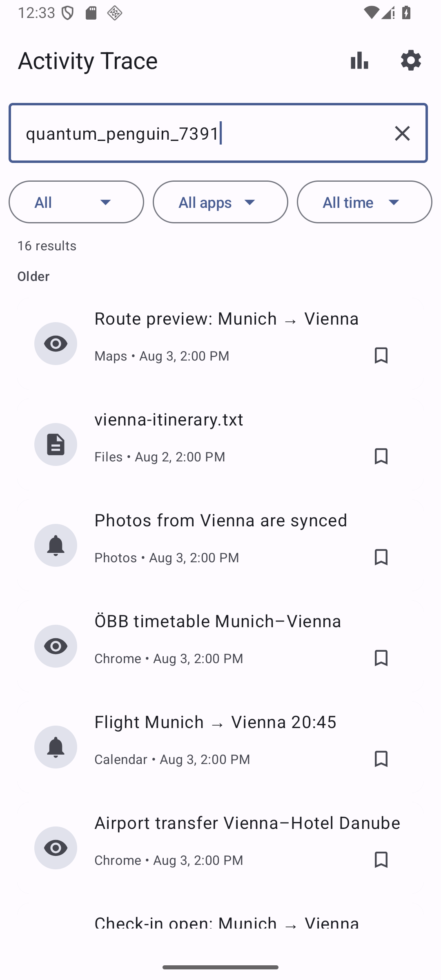Viewport: 441px width, 980px height.
Task: Select the Airport transfer Vienna–Hotel Danube item
Action: coord(220,848)
